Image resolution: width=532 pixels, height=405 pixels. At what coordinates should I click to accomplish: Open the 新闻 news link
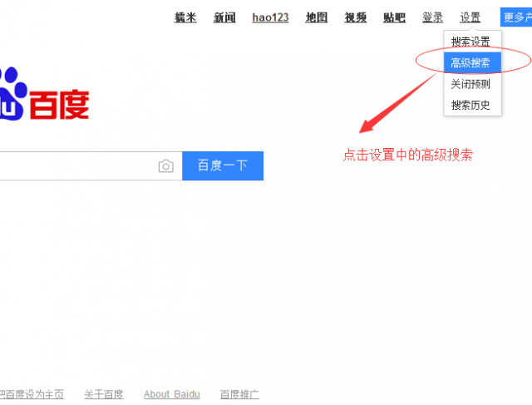click(x=224, y=17)
